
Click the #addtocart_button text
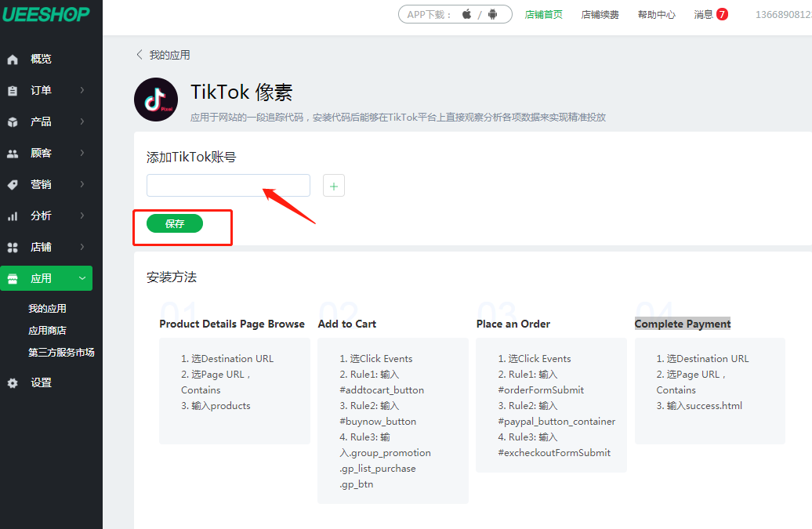pos(382,390)
